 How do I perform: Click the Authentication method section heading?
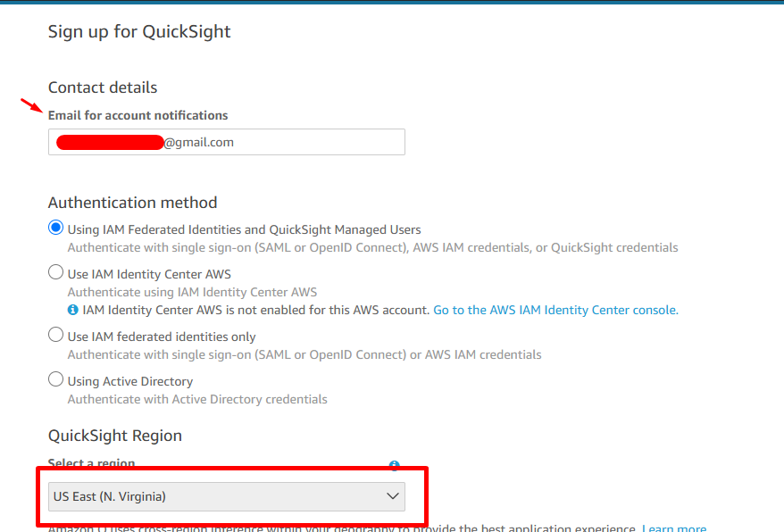[x=132, y=203]
